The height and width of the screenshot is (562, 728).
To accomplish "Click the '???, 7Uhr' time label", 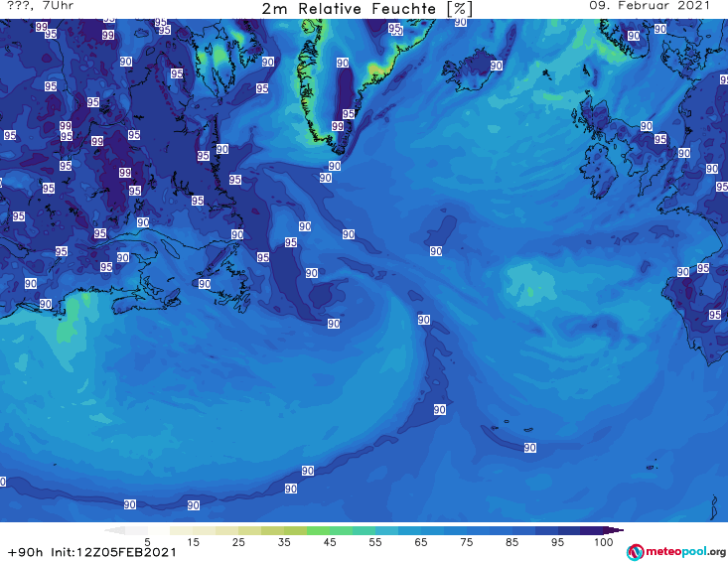I will [x=41, y=6].
